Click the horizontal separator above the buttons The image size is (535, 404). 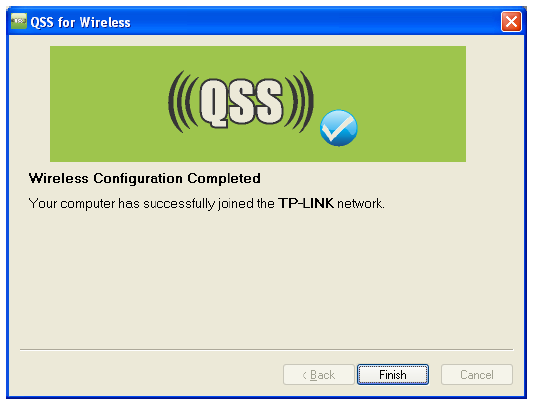click(x=266, y=349)
